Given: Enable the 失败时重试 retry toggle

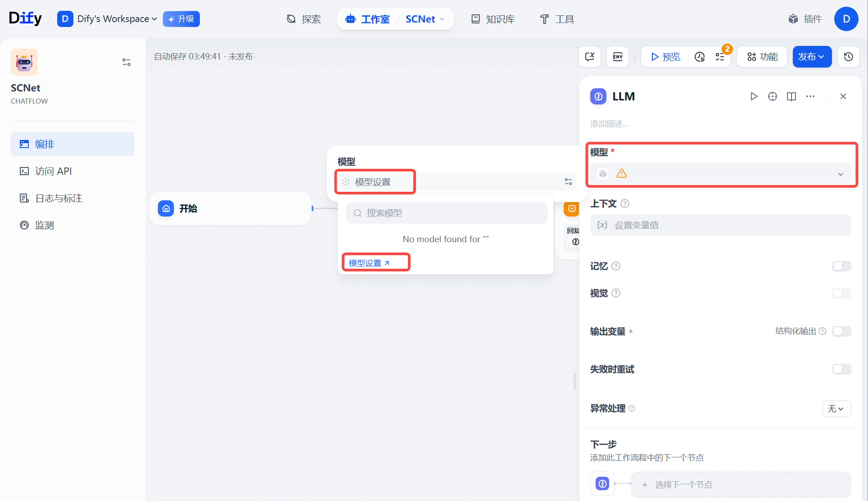Looking at the screenshot, I should [x=841, y=369].
